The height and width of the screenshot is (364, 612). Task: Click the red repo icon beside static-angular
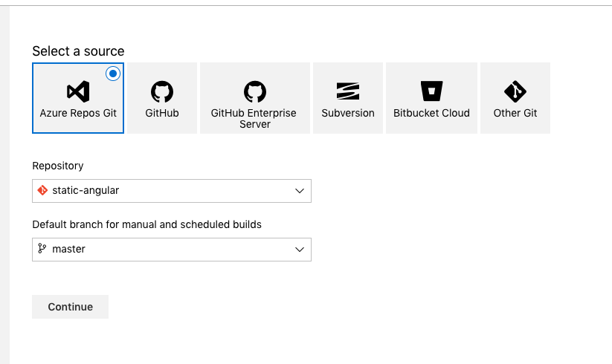click(42, 190)
